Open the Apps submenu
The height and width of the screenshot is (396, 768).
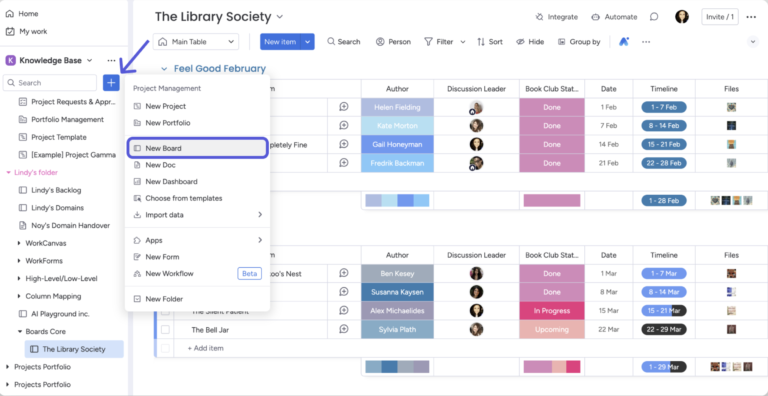click(x=197, y=240)
